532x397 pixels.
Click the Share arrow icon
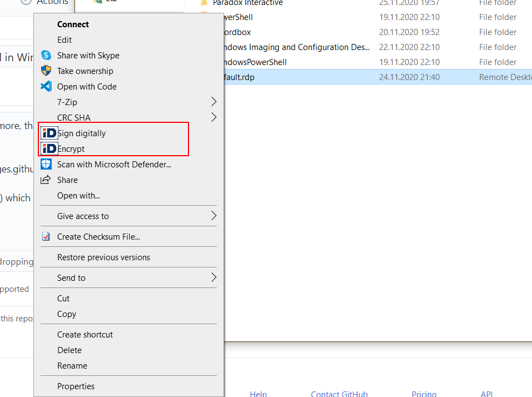click(x=46, y=180)
